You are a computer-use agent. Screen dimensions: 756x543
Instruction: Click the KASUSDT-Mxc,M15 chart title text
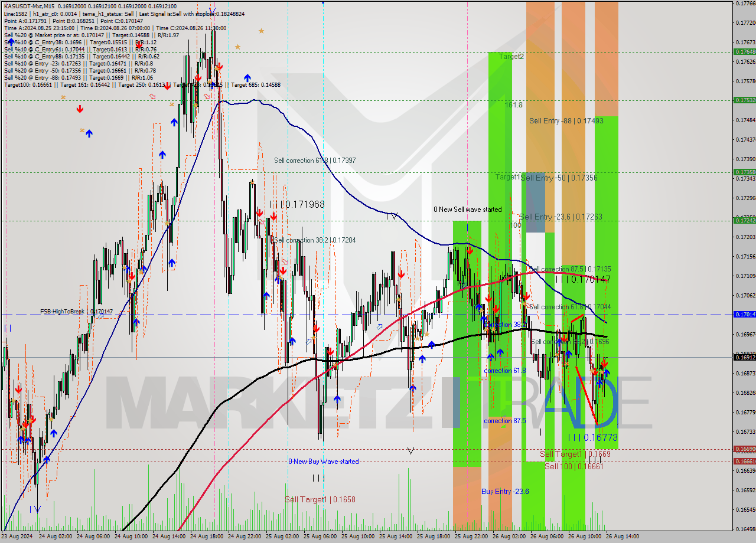[29, 6]
